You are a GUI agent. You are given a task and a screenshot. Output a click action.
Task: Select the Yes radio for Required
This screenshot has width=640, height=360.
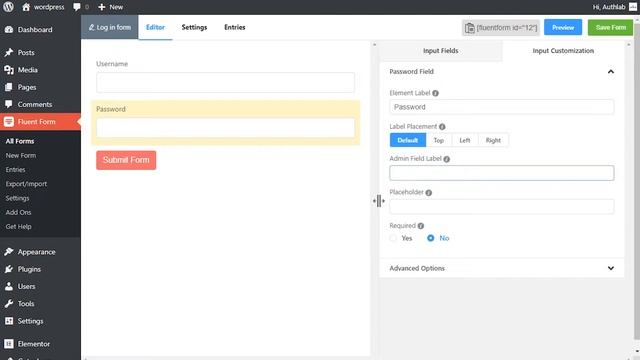(393, 238)
